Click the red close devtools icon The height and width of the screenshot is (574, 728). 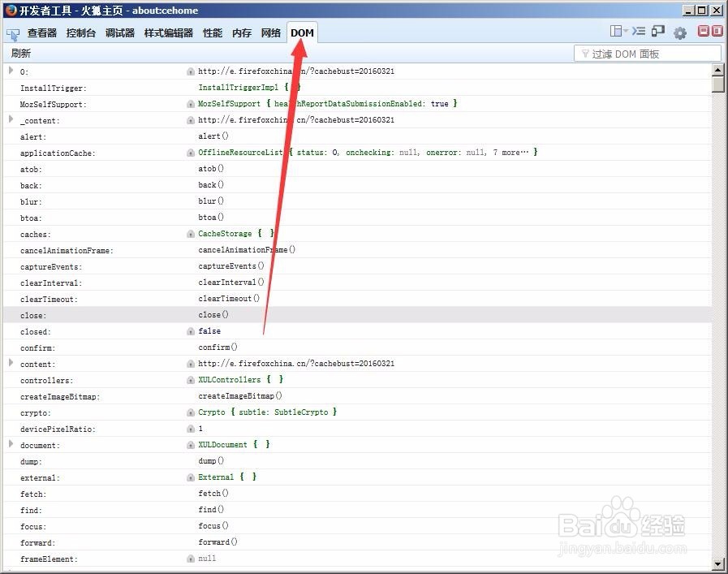(717, 31)
